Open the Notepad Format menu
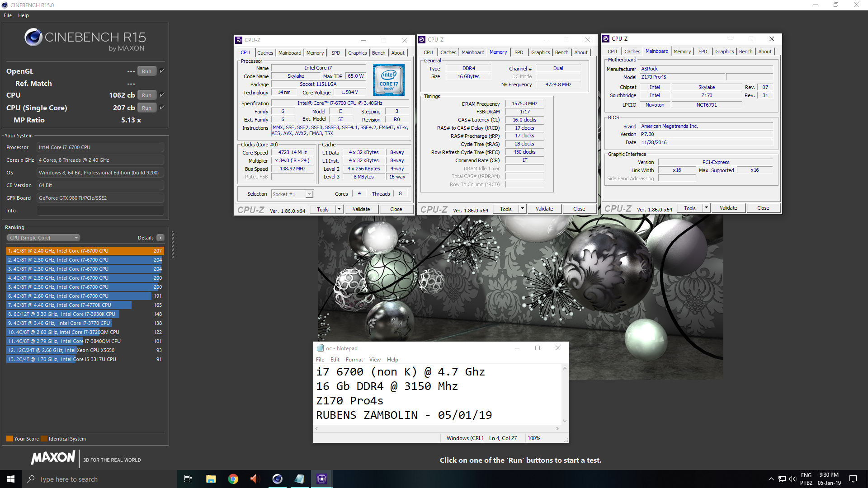 (354, 360)
